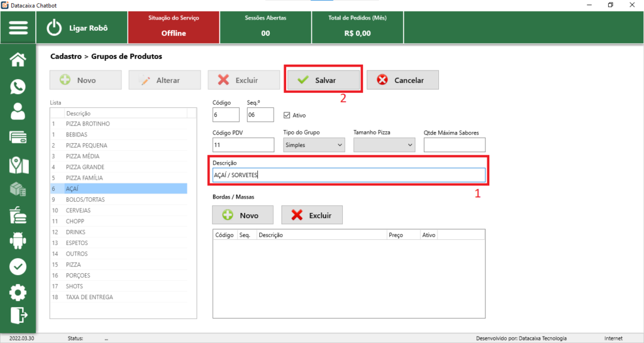
Task: Click the Salvar button
Action: click(x=324, y=80)
